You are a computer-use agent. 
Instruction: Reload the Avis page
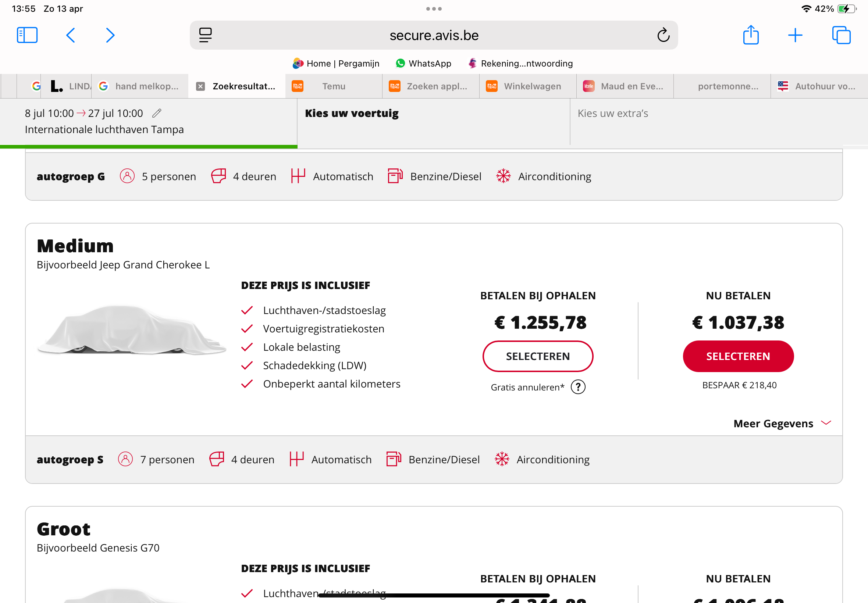click(x=663, y=35)
